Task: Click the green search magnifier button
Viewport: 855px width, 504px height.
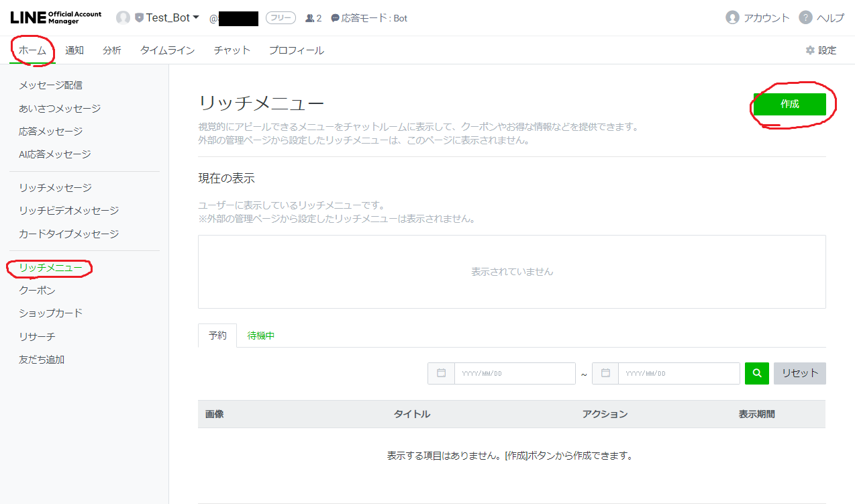Action: pyautogui.click(x=756, y=373)
